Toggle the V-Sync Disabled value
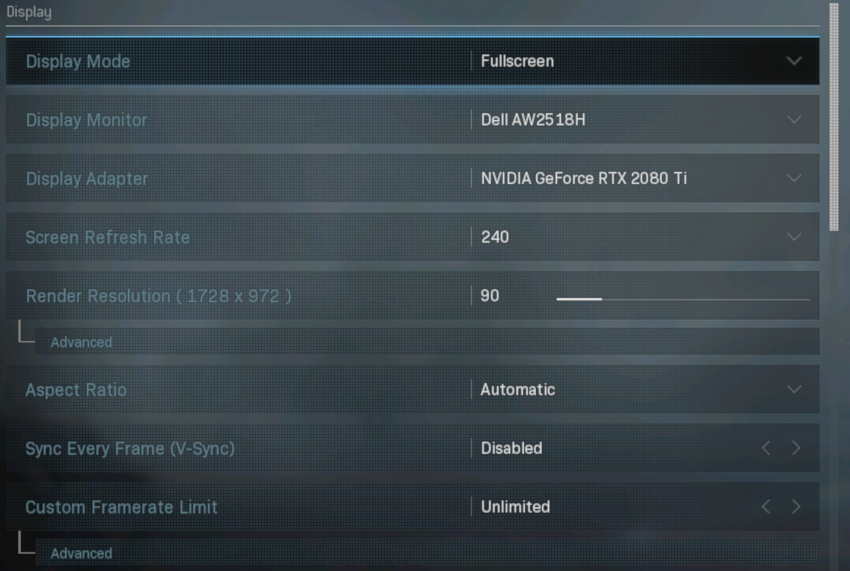 click(511, 448)
